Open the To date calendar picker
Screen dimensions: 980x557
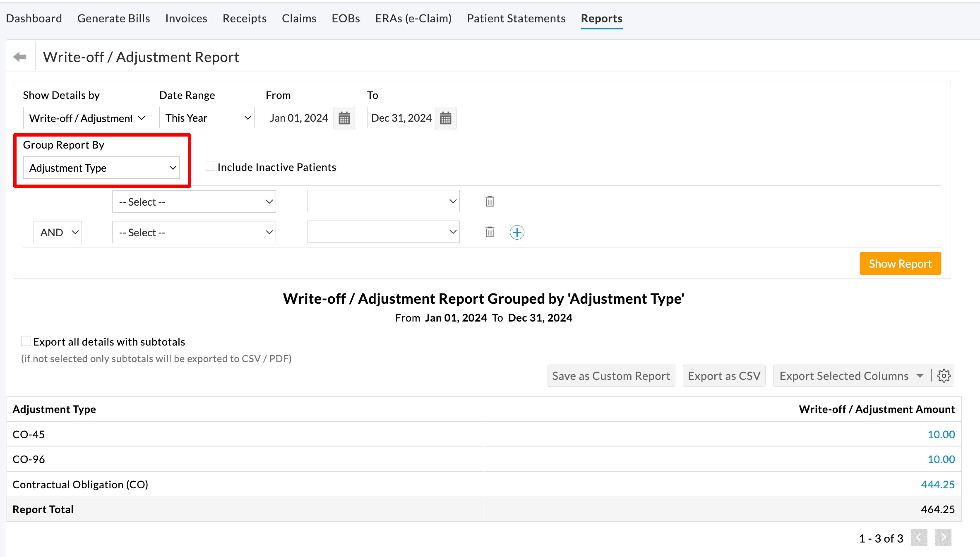(x=445, y=118)
